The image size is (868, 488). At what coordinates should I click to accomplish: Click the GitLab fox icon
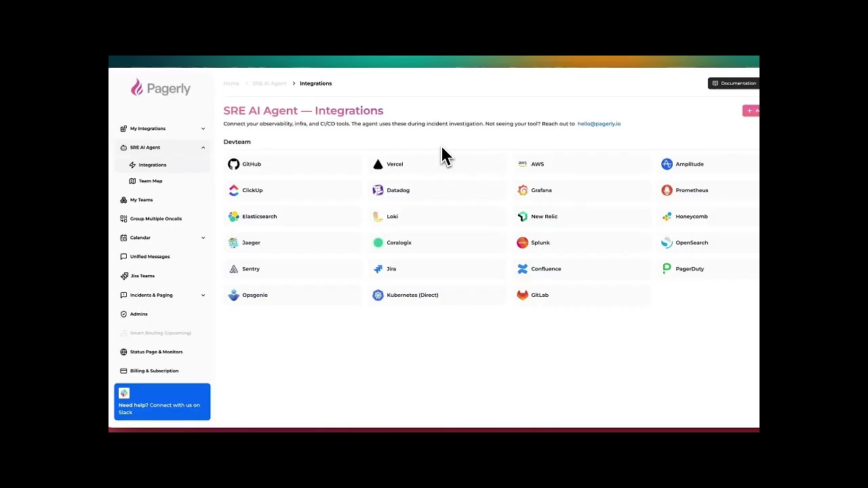click(522, 295)
